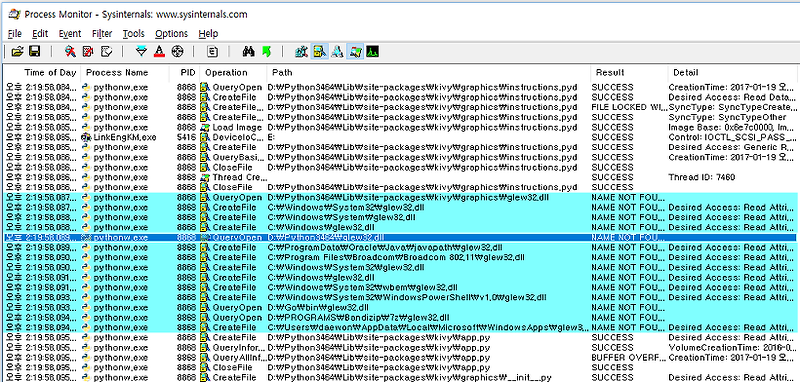The width and height of the screenshot is (800, 382).
Task: Click the Open log file toolbar icon
Action: click(17, 52)
